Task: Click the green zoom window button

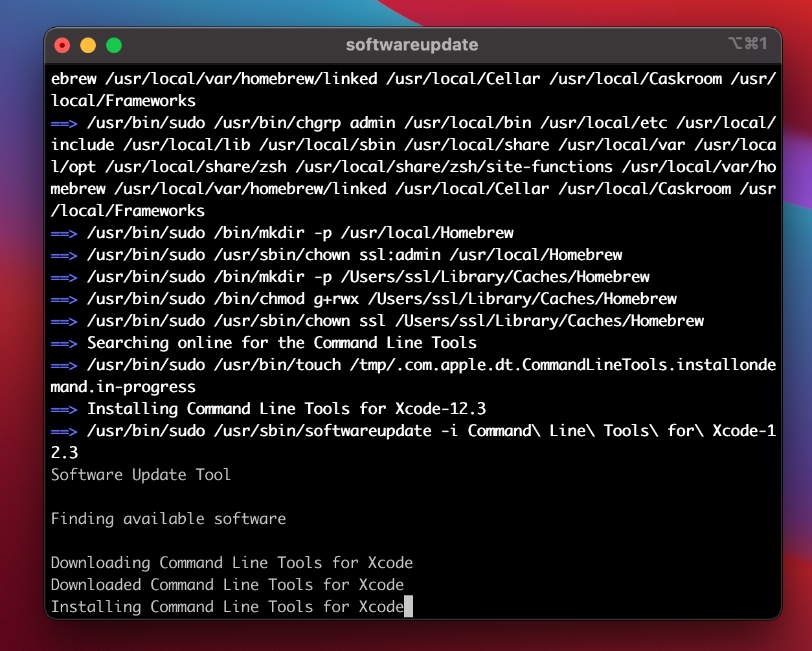Action: (x=114, y=45)
